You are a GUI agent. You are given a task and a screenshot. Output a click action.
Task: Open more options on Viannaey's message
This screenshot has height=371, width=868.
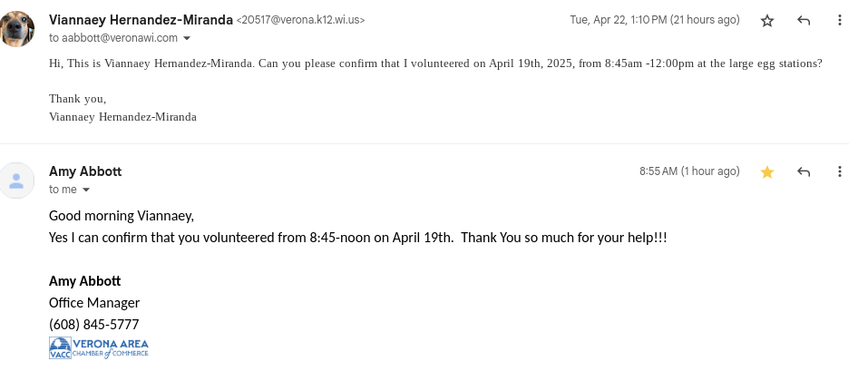840,20
